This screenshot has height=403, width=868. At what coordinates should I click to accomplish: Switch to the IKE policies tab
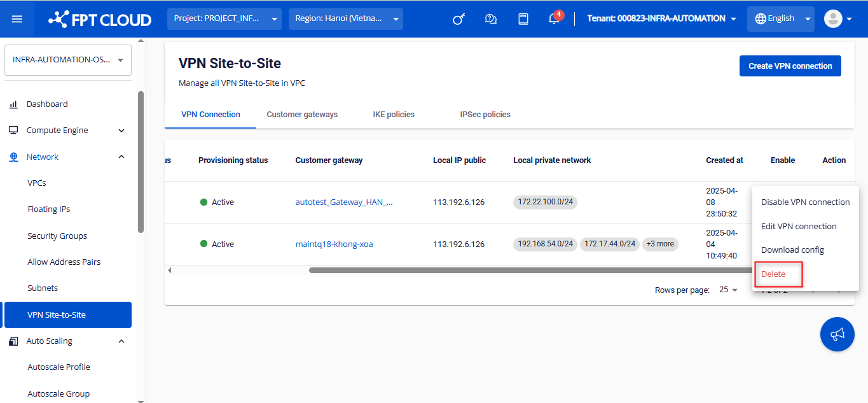pos(394,115)
